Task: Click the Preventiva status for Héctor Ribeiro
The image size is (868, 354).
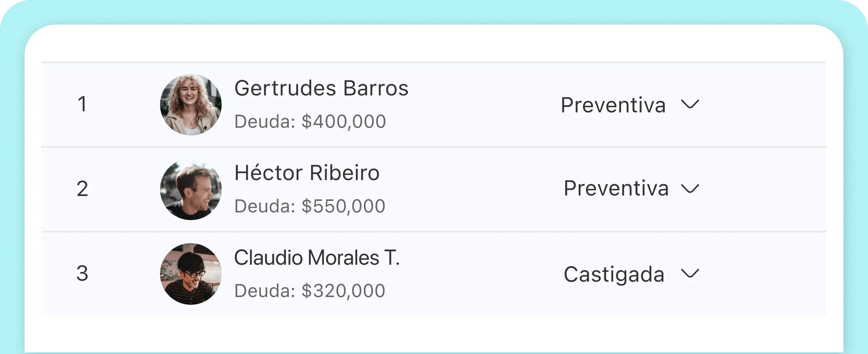Action: point(616,189)
